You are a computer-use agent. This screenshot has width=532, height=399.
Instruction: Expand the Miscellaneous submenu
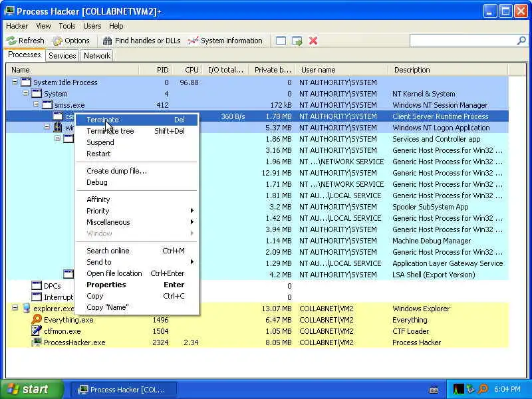(136, 222)
